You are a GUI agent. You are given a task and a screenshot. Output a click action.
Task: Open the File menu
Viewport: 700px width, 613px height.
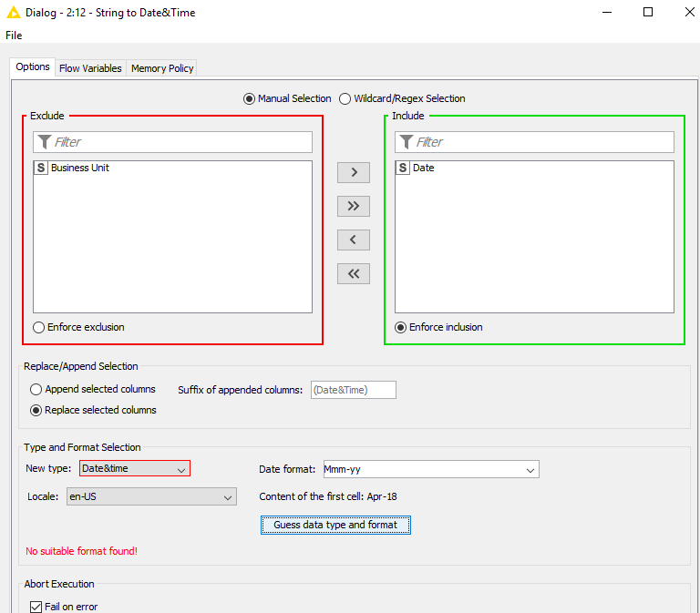click(14, 36)
